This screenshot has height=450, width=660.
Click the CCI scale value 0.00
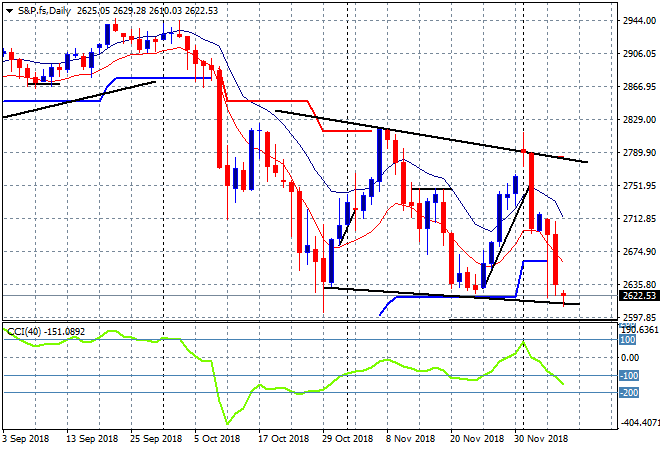pyautogui.click(x=630, y=358)
